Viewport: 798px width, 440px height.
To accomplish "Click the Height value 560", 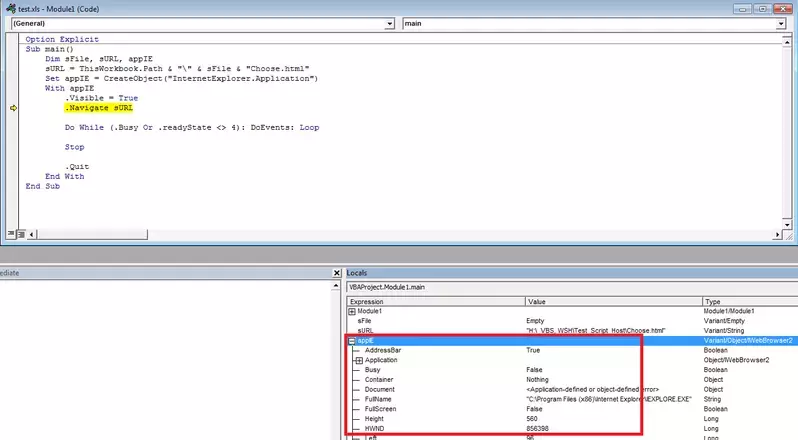I will [x=532, y=419].
